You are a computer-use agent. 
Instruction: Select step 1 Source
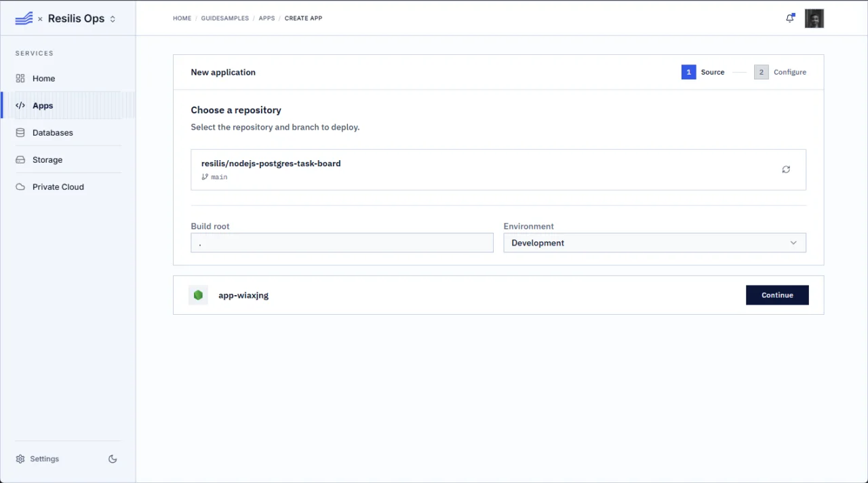(x=703, y=72)
